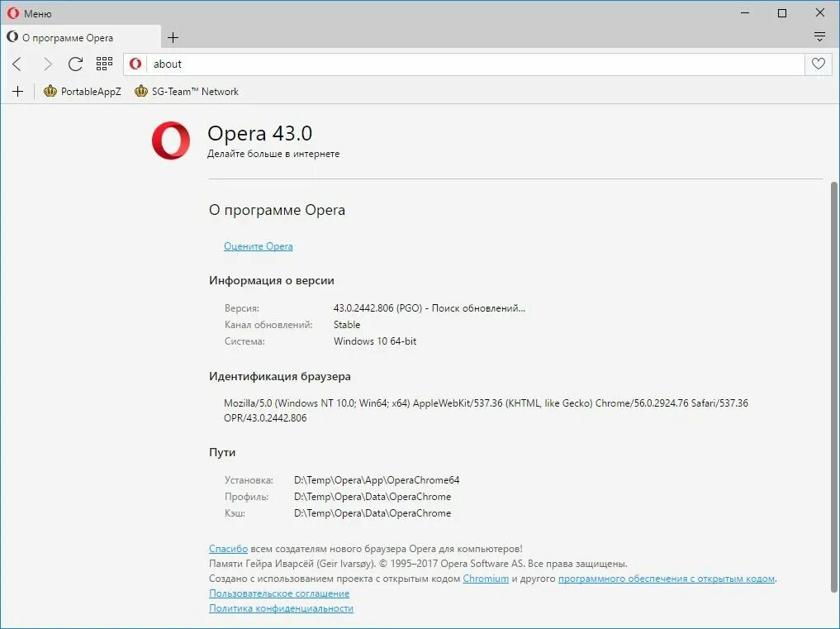Screen dimensions: 840x629
Task: Open the Chromium link
Action: point(486,579)
